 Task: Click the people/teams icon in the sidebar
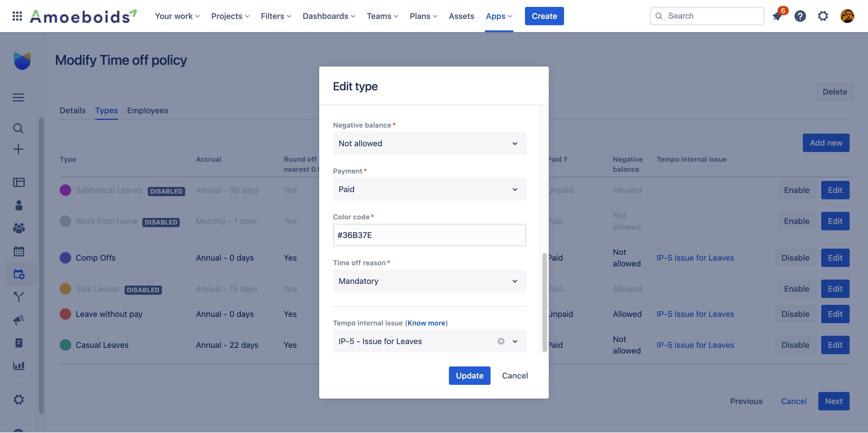tap(19, 228)
